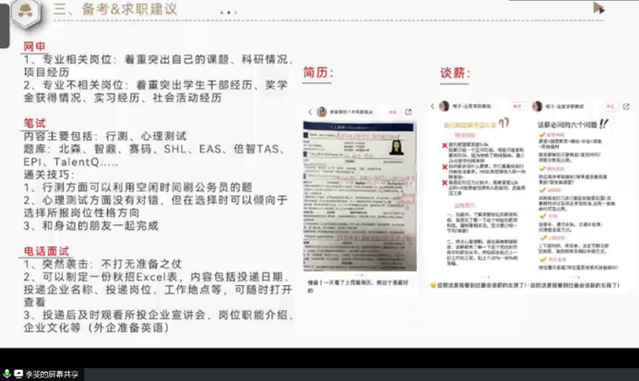Open the three-dot menu near the slide title
Screen dimensions: 639x381
(x=228, y=13)
